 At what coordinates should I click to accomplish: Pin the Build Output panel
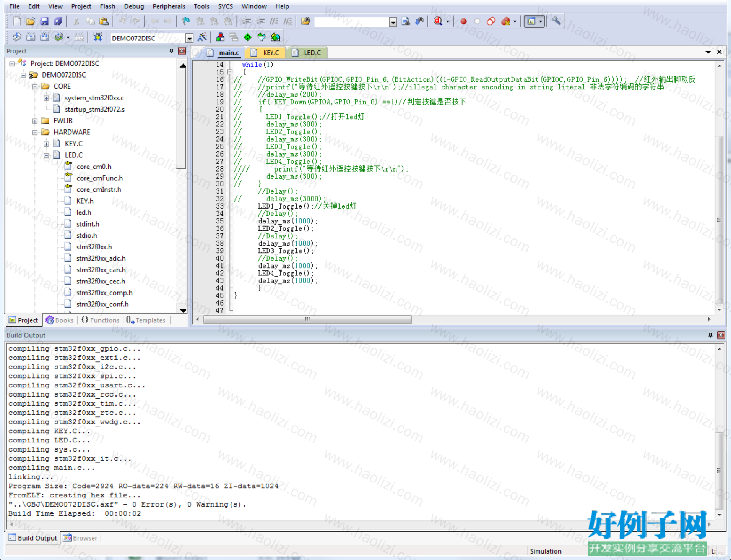710,335
